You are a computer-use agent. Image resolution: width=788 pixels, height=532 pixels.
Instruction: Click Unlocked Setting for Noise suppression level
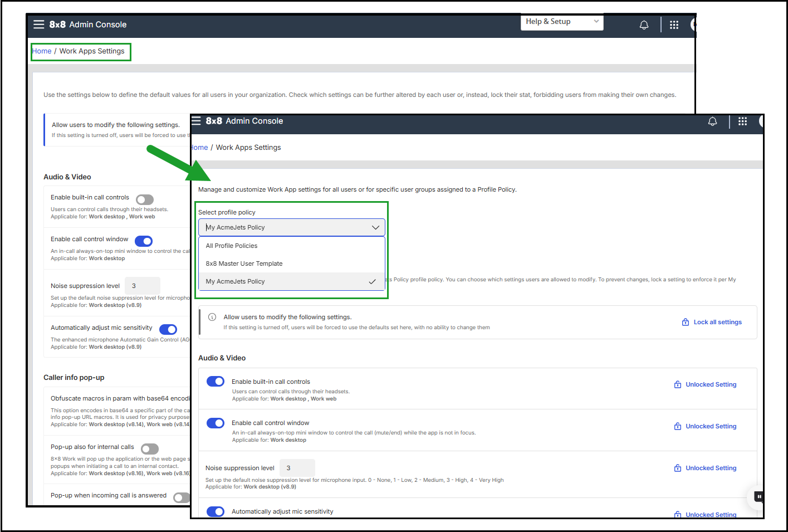click(711, 468)
